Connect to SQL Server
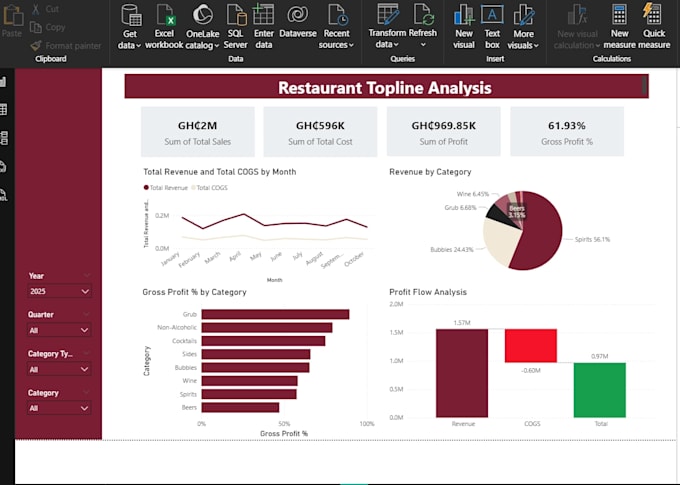This screenshot has height=485, width=680. [235, 26]
